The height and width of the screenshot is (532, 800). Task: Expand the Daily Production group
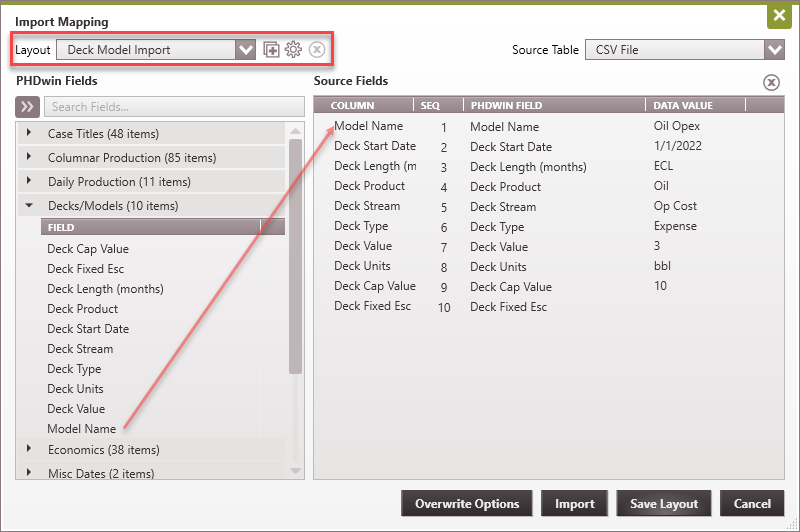click(29, 181)
